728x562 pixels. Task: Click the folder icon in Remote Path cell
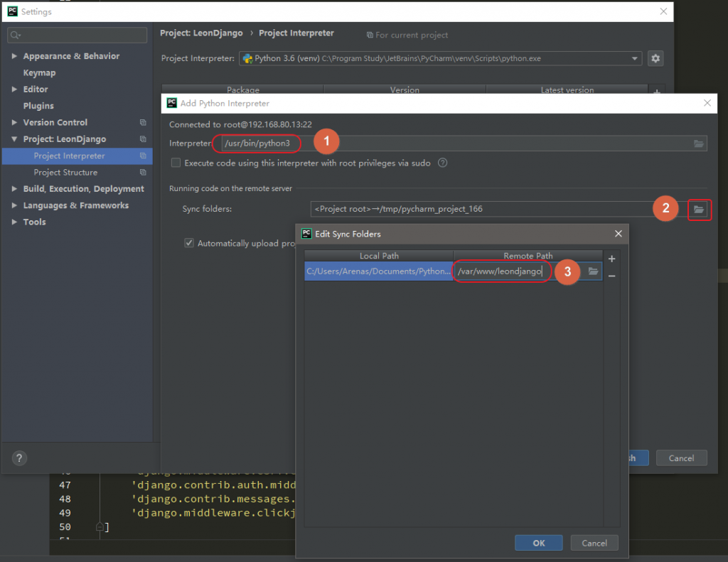593,271
